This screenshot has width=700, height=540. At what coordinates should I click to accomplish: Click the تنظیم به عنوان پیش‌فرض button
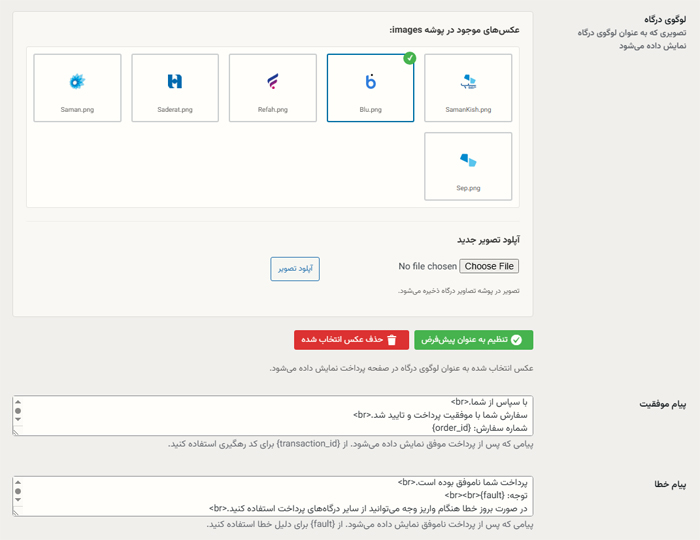tap(474, 340)
